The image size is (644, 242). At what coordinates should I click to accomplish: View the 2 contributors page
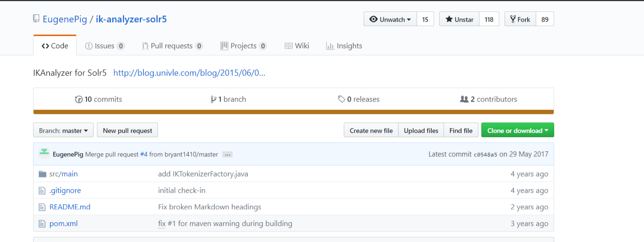coord(488,99)
